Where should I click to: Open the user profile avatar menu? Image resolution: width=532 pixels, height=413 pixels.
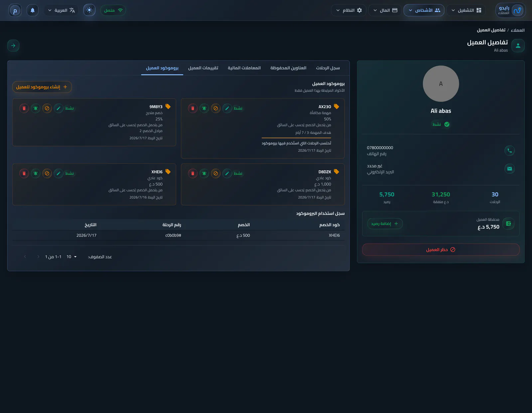coord(15,10)
